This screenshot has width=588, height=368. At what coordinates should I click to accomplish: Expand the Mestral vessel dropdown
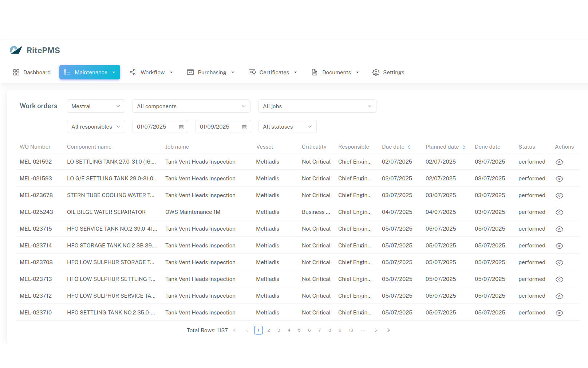click(96, 106)
